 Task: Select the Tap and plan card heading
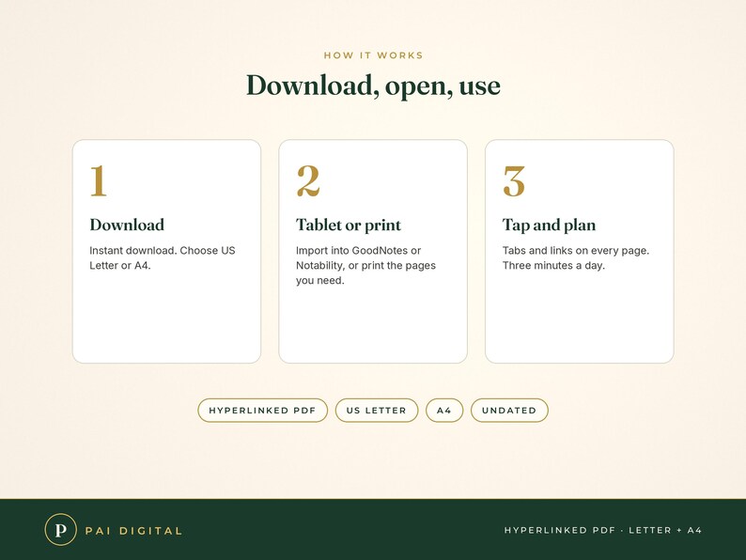click(549, 225)
